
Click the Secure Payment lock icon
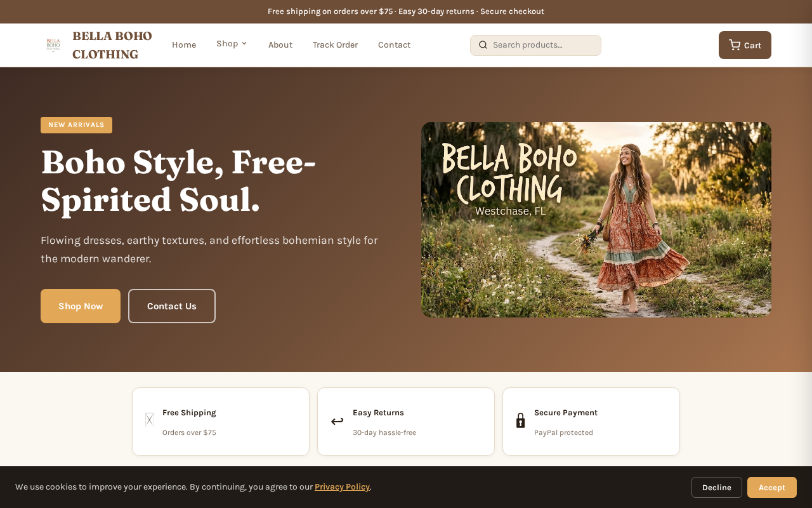(x=520, y=420)
